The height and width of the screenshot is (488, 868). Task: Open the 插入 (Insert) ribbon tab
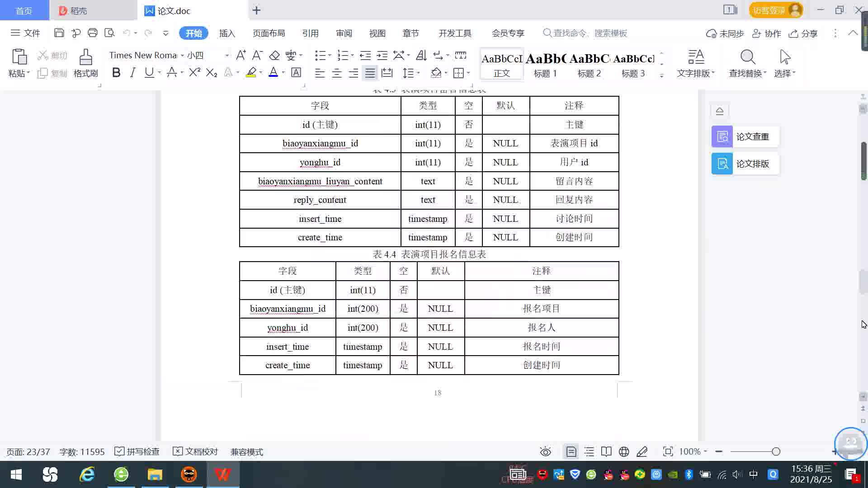click(227, 33)
